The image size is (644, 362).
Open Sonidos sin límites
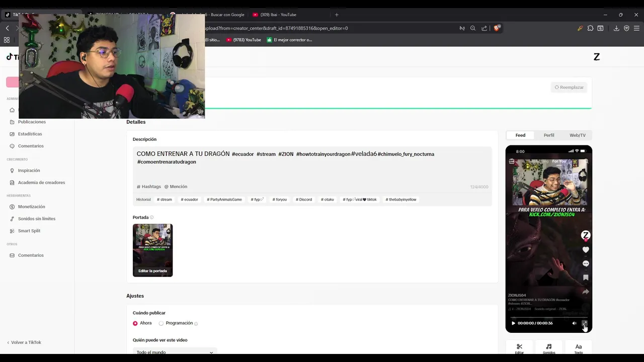37,219
